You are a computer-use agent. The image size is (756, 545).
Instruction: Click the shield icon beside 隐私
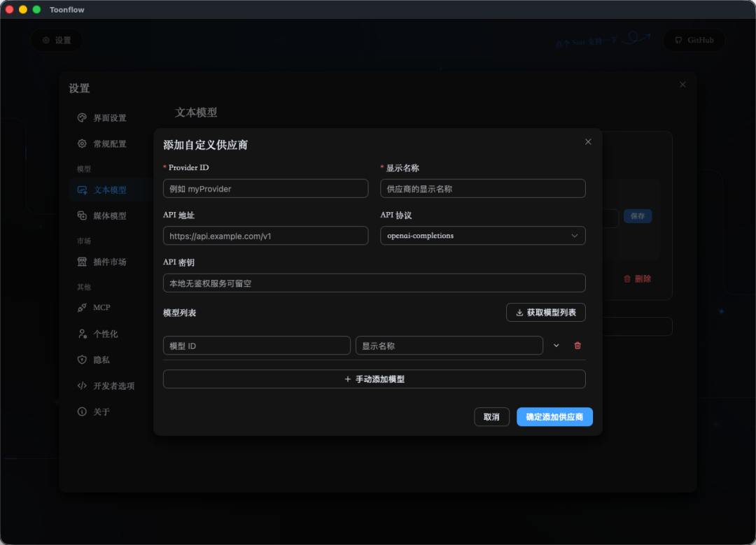pos(82,360)
